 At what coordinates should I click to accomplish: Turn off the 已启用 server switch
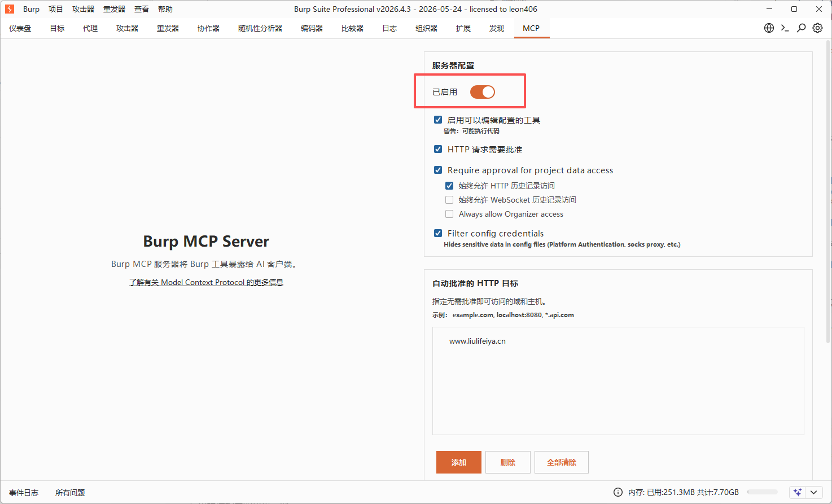[483, 92]
